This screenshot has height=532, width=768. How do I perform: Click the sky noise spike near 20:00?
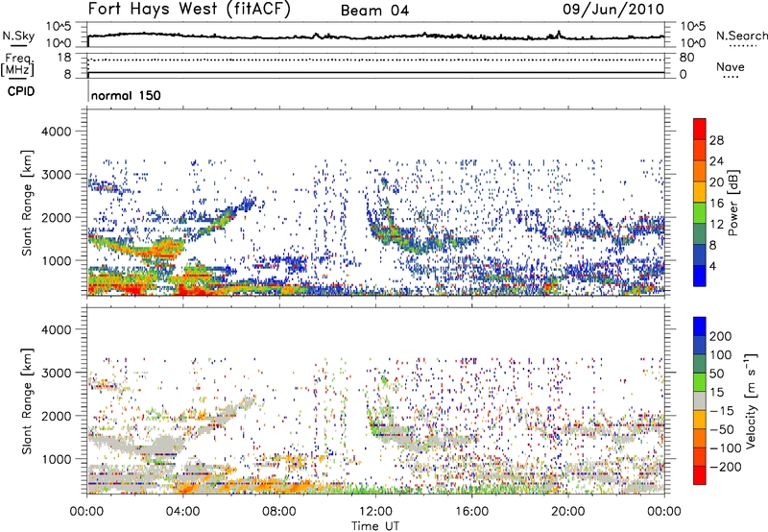559,34
